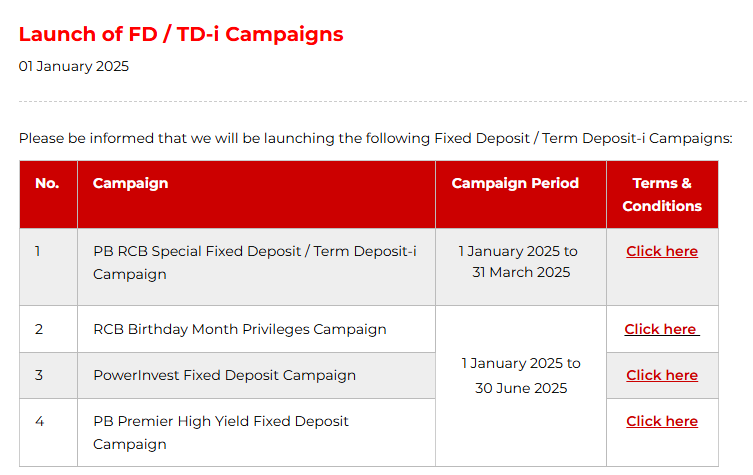
Task: Click the RCB Birthday Month Privileges Campaign name
Action: (x=239, y=329)
